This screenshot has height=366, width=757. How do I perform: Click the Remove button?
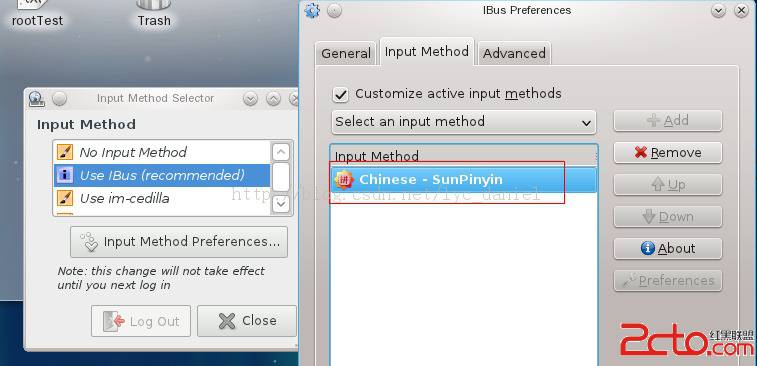click(668, 153)
